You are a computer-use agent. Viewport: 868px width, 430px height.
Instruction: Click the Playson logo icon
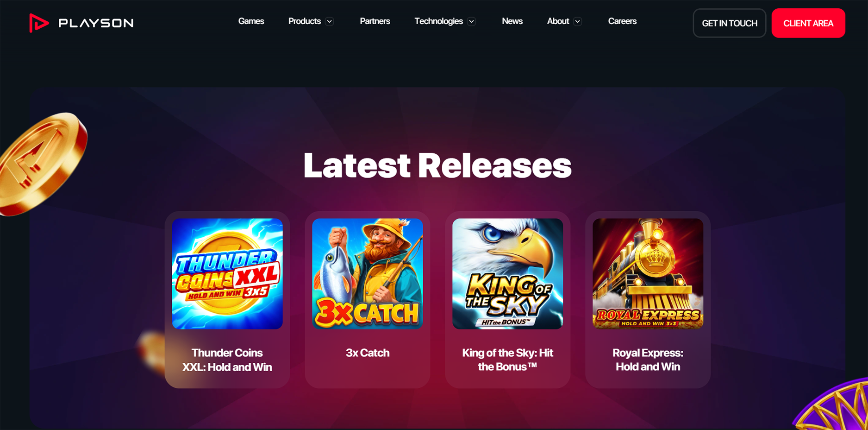tap(39, 23)
